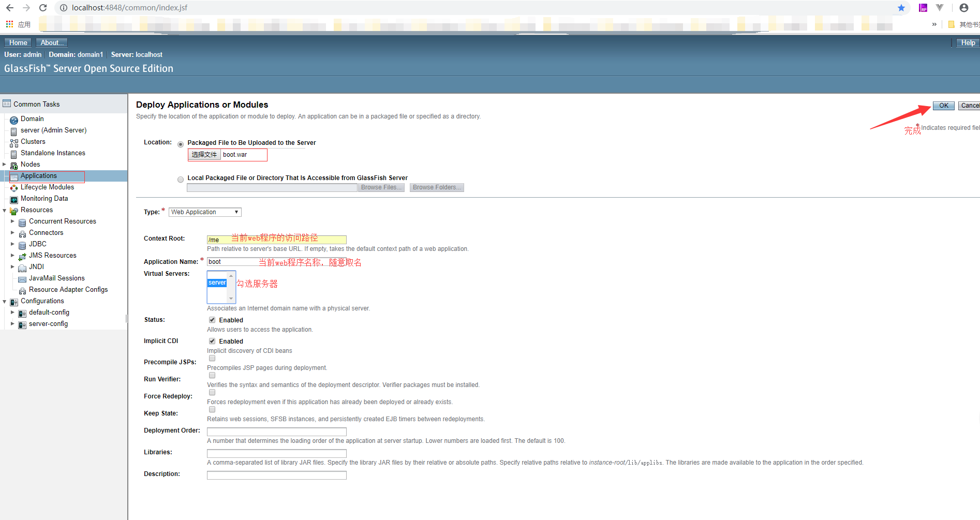Open the Applications section icon
This screenshot has height=520, width=980.
[x=14, y=176]
